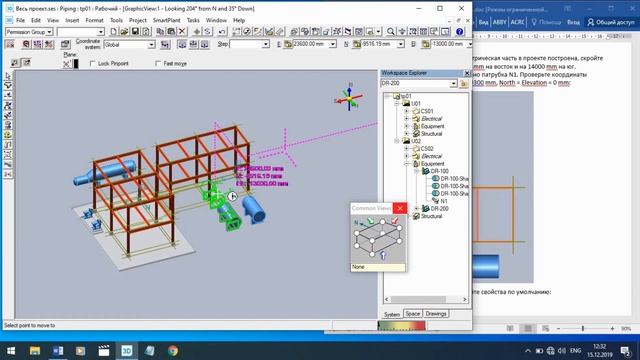Open the Tools menu
The height and width of the screenshot is (360, 640).
click(x=116, y=20)
